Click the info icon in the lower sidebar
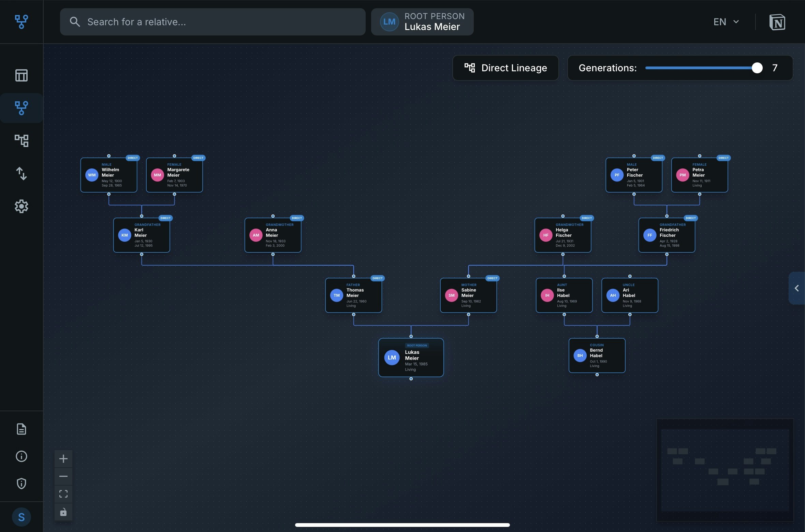This screenshot has height=532, width=805. coord(21,456)
